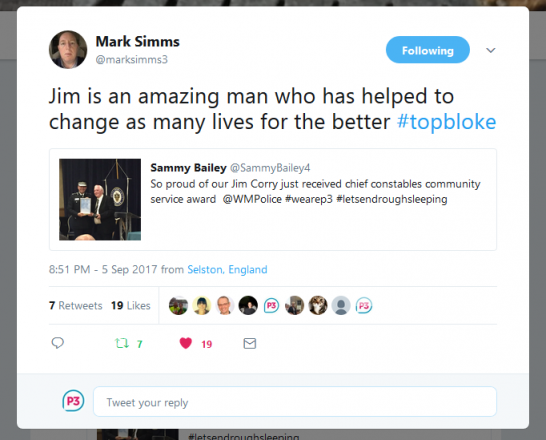This screenshot has height=440, width=546.
Task: View the 7 Retweets list
Action: point(76,305)
